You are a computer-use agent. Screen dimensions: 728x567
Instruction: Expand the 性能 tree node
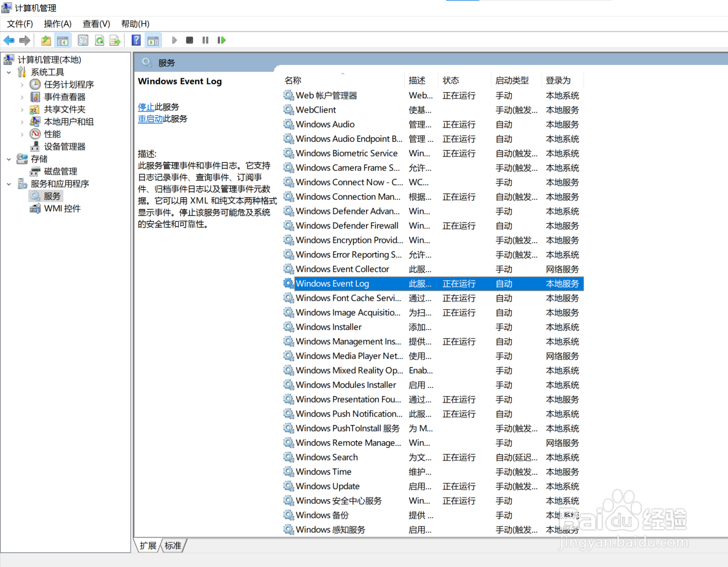click(x=22, y=135)
